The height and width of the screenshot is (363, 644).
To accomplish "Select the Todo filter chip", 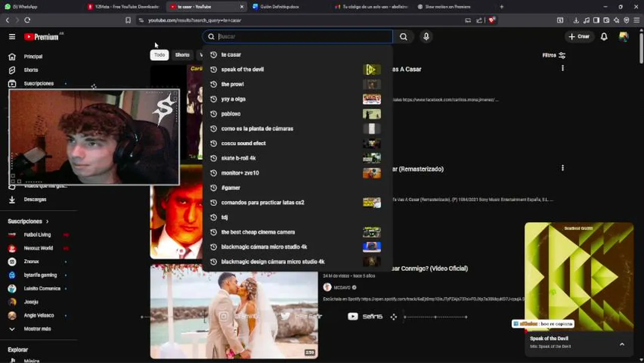I will pos(159,55).
